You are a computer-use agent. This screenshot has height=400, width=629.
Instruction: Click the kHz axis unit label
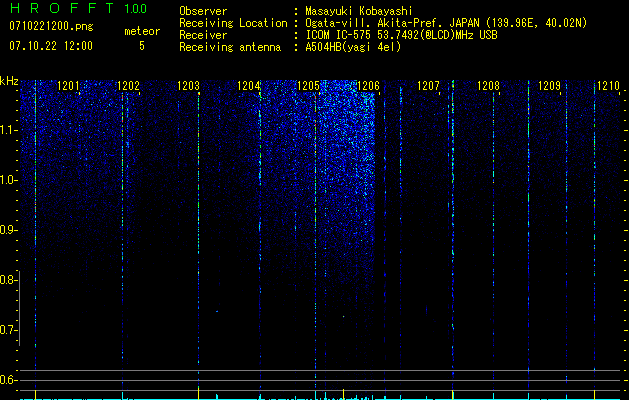pos(9,81)
